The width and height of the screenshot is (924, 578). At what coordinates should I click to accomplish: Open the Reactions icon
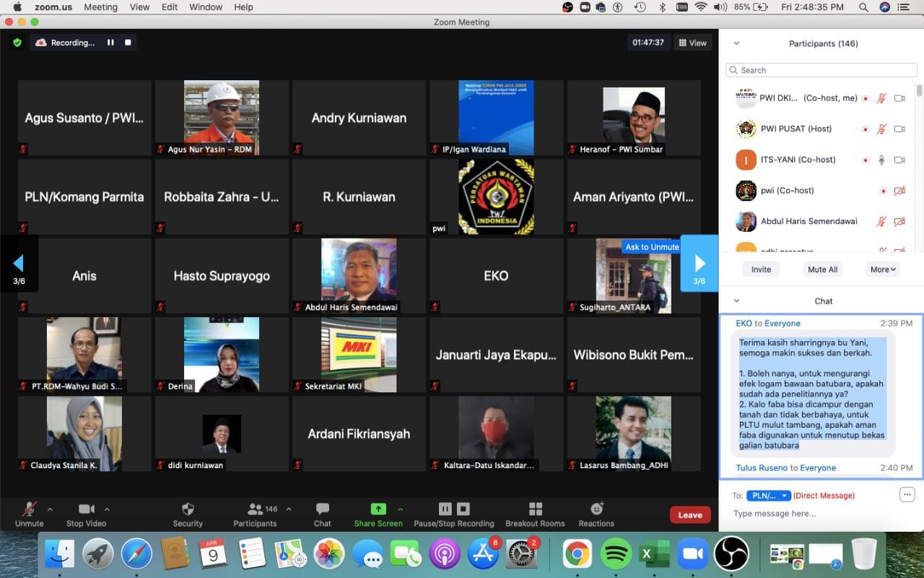click(596, 509)
